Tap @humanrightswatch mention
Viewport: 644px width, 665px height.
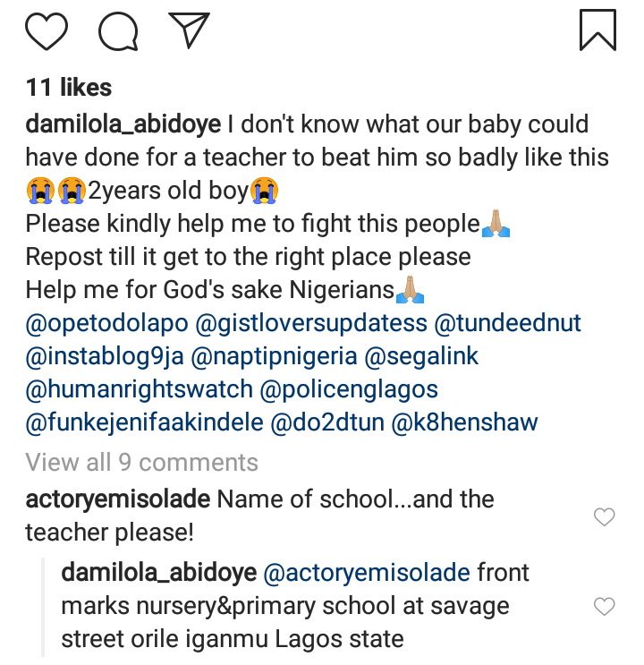139,389
